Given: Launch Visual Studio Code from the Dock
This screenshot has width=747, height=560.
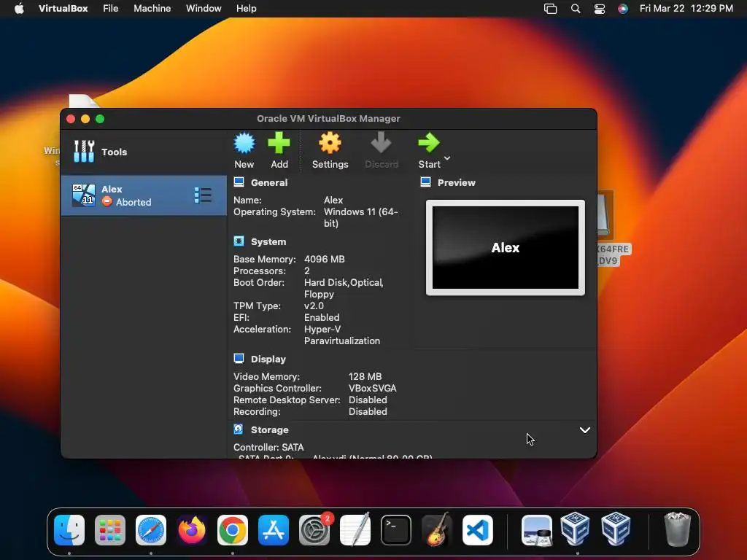Looking at the screenshot, I should click(x=478, y=529).
